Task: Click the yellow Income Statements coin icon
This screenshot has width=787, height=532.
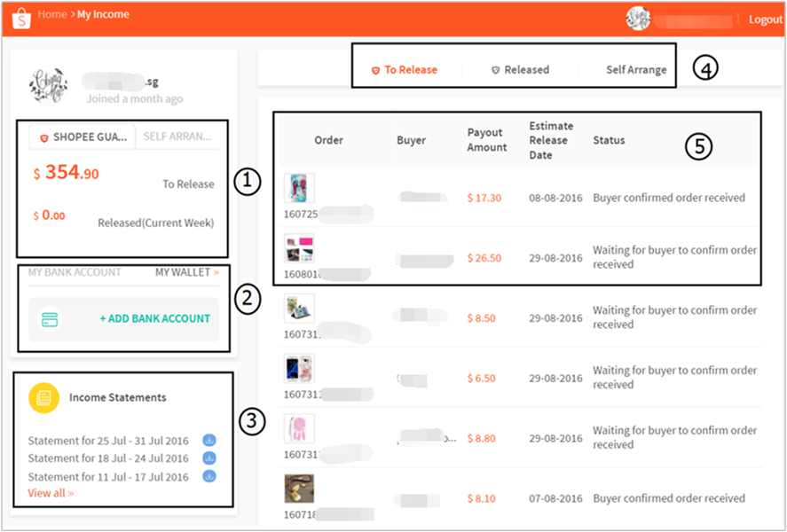Action: point(42,397)
